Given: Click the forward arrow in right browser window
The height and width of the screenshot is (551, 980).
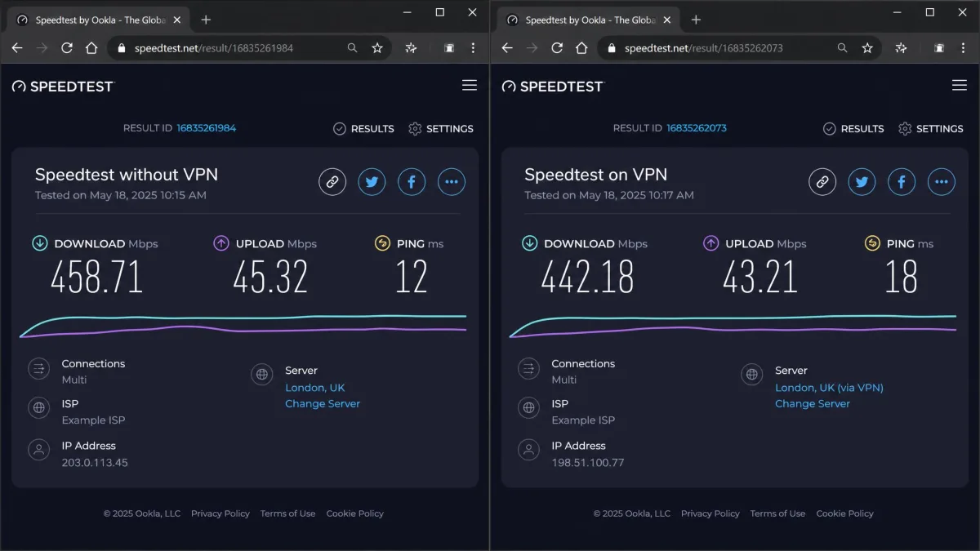Looking at the screenshot, I should pyautogui.click(x=532, y=48).
